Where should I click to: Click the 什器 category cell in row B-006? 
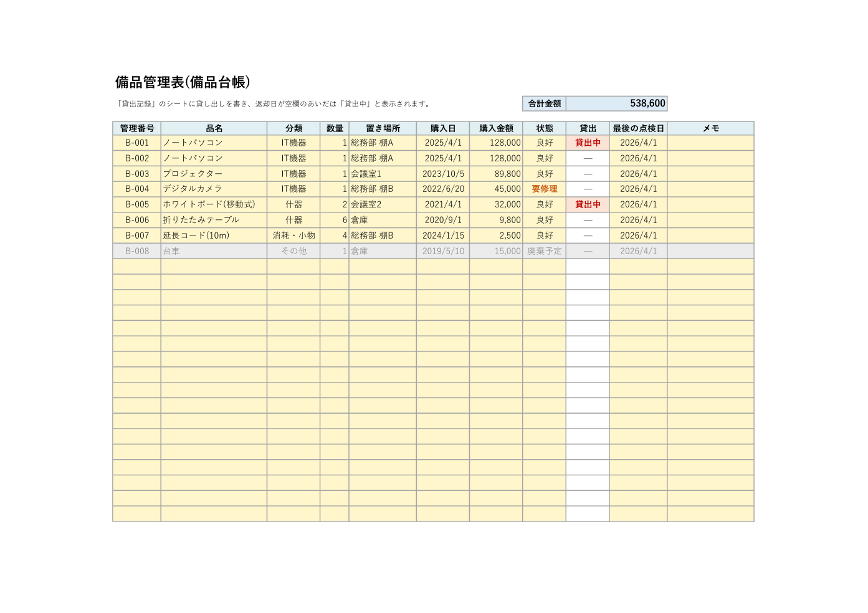[293, 220]
